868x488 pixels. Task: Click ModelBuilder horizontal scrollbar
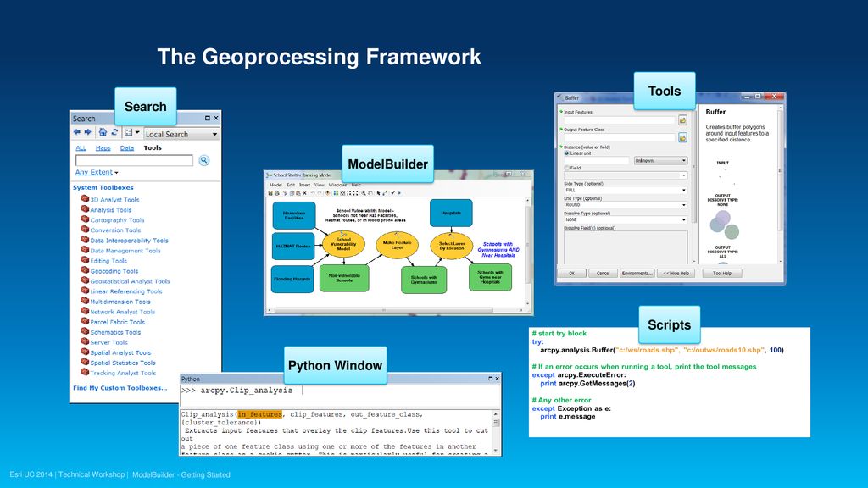click(x=395, y=310)
